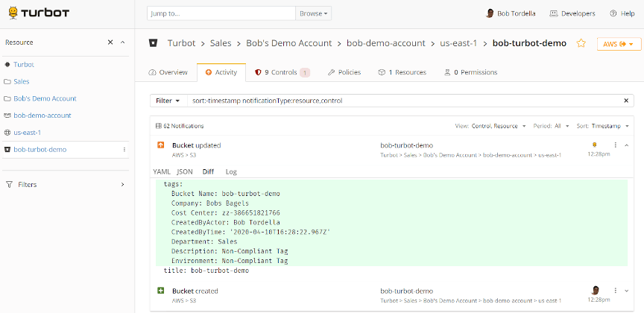
Task: Click Bucket updated notification title
Action: [196, 145]
